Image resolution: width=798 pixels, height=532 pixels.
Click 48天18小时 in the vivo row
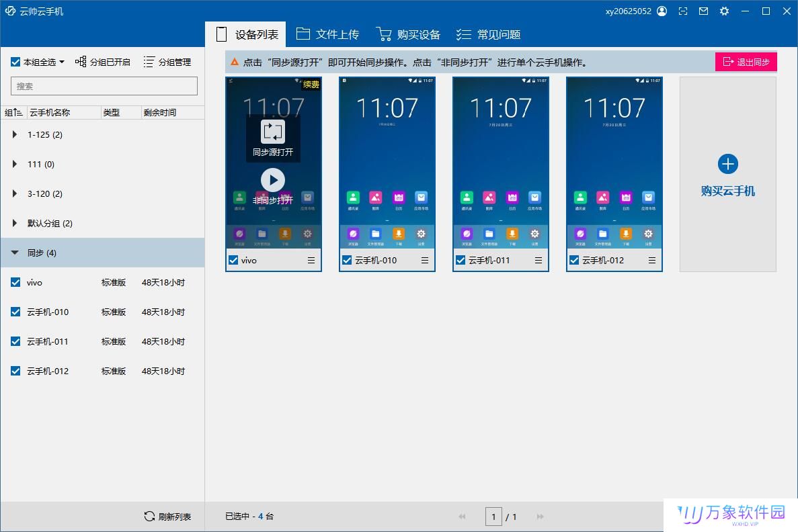click(x=163, y=282)
